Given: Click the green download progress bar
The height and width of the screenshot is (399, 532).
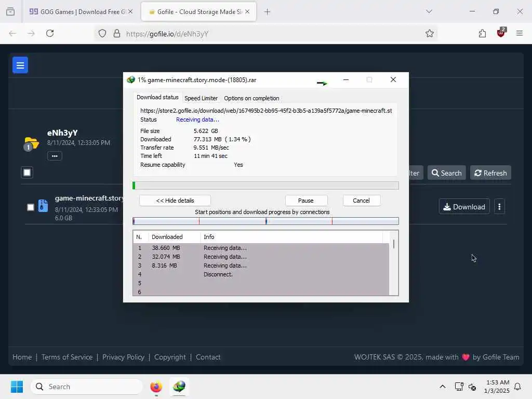Looking at the screenshot, I should point(265,185).
